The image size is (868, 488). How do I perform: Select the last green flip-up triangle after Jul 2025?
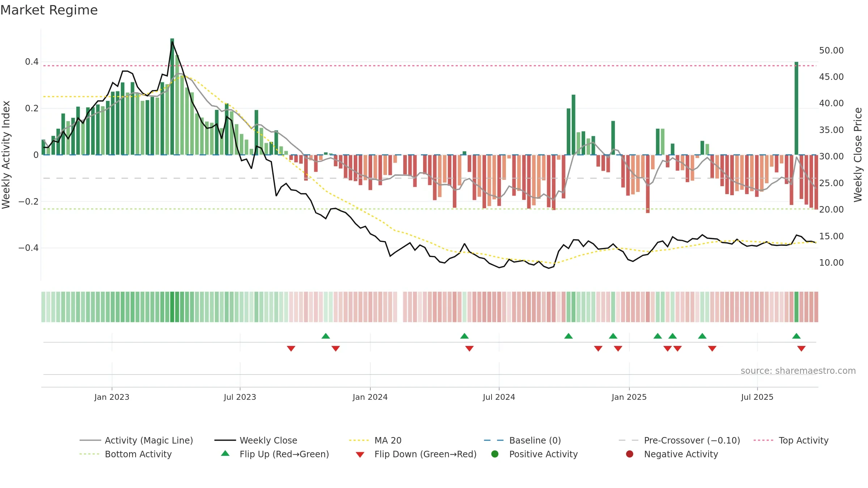pos(796,336)
